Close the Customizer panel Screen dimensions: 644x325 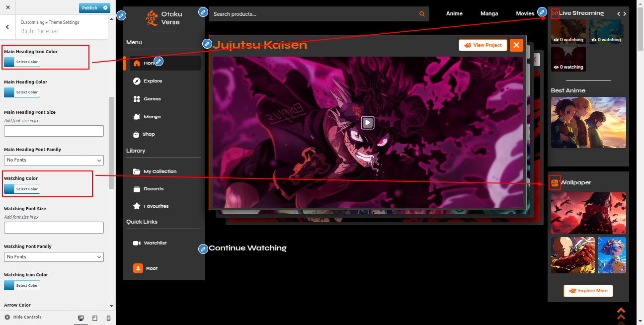point(8,8)
